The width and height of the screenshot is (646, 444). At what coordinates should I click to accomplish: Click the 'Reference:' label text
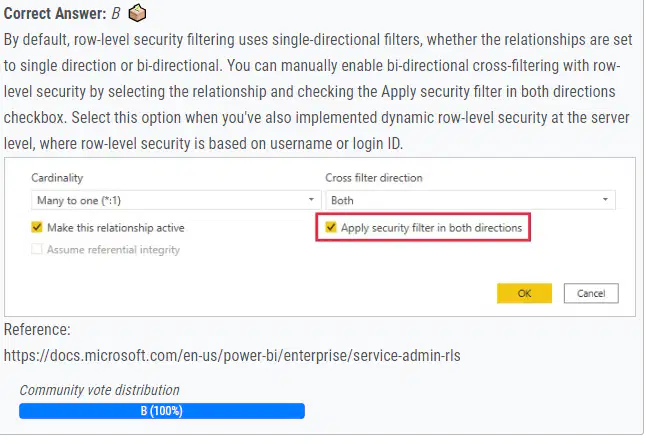[37, 329]
